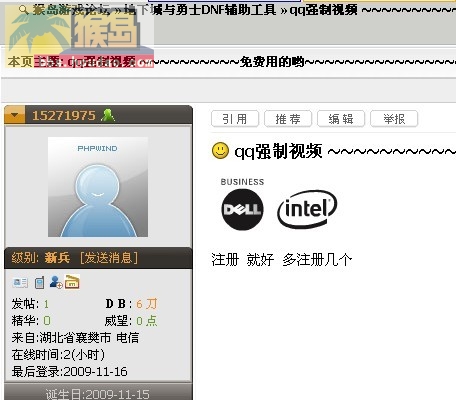Click 发送消息 to message the user

click(109, 258)
